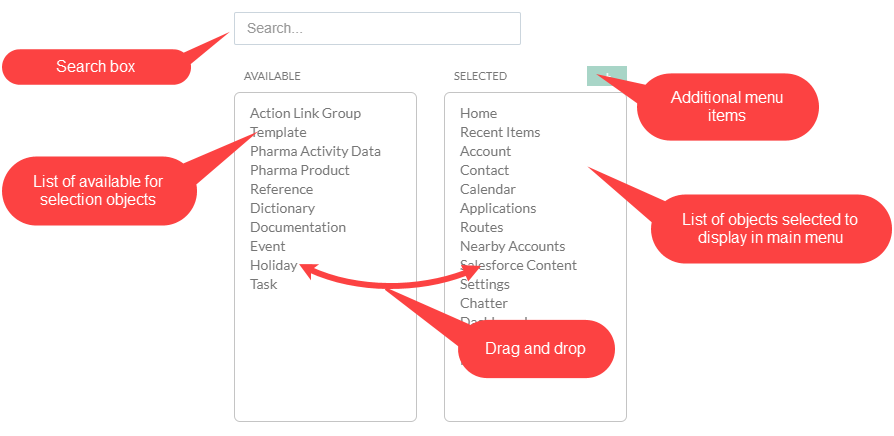894x436 pixels.
Task: Click Applications in Selected objects
Action: tap(497, 208)
